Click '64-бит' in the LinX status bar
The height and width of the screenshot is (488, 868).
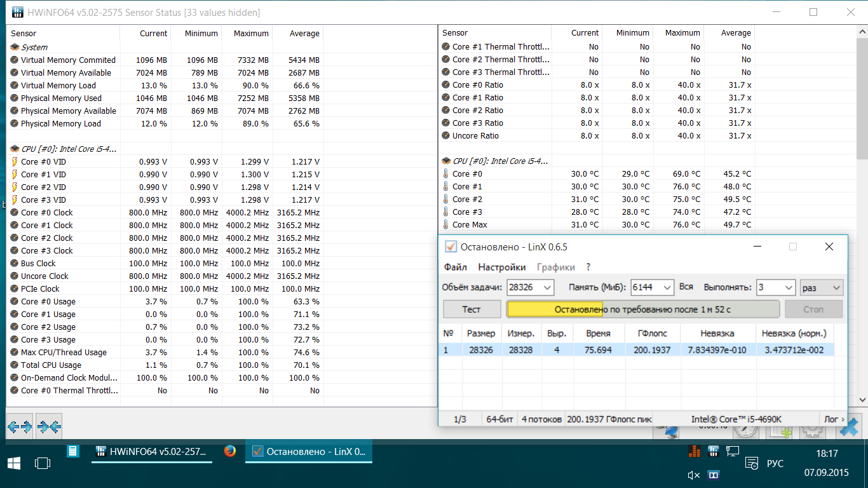[499, 419]
